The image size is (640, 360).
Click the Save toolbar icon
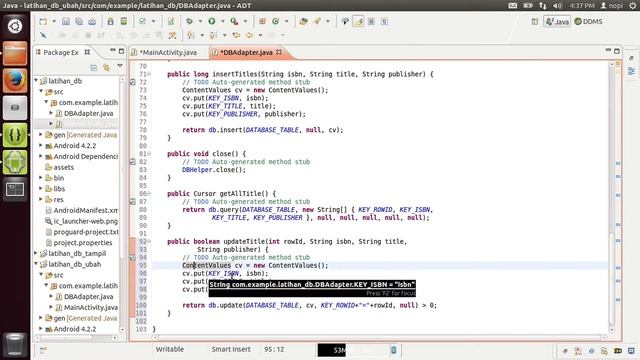point(65,21)
